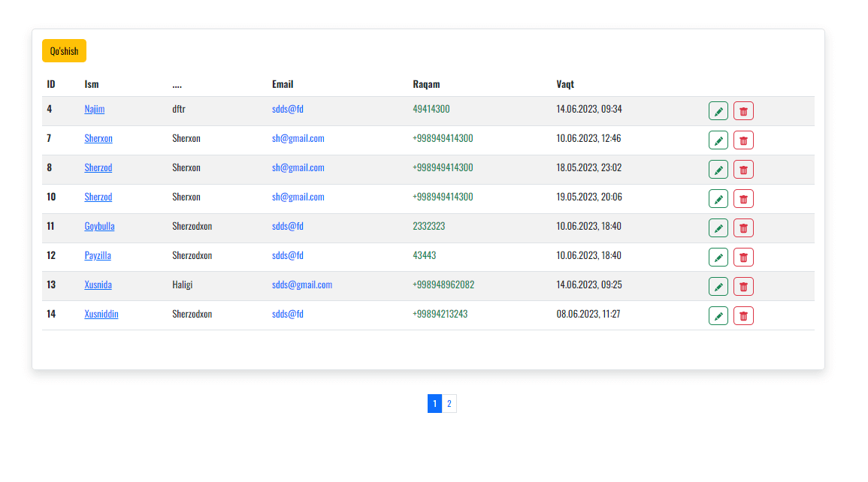
Task: Edit the Xusniddin row
Action: (718, 316)
